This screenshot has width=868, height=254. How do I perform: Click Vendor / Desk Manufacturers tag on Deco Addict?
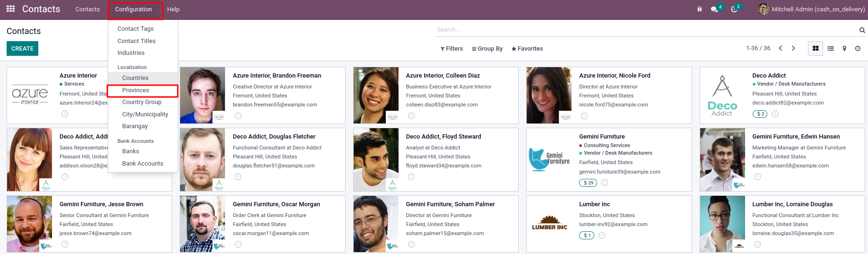[791, 84]
